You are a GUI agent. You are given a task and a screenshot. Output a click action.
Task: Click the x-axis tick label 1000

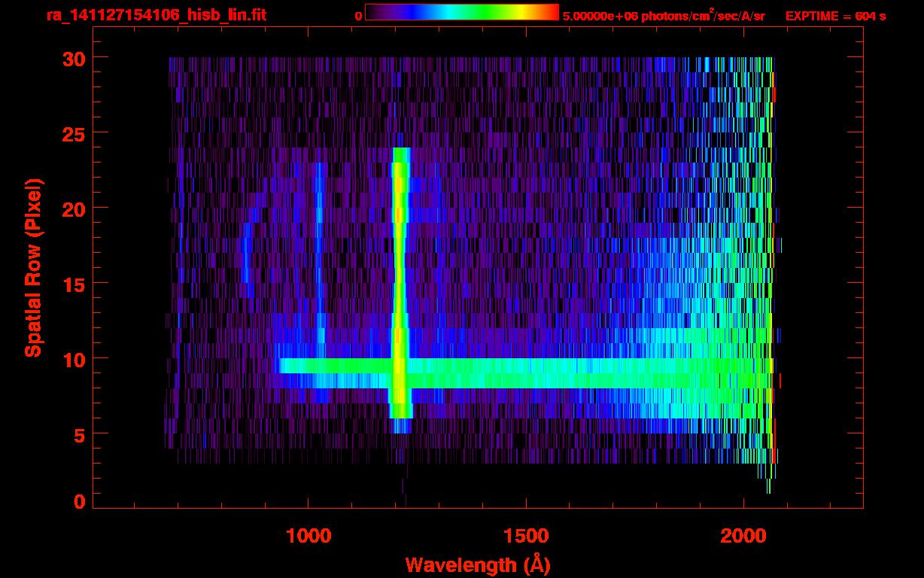tap(309, 536)
